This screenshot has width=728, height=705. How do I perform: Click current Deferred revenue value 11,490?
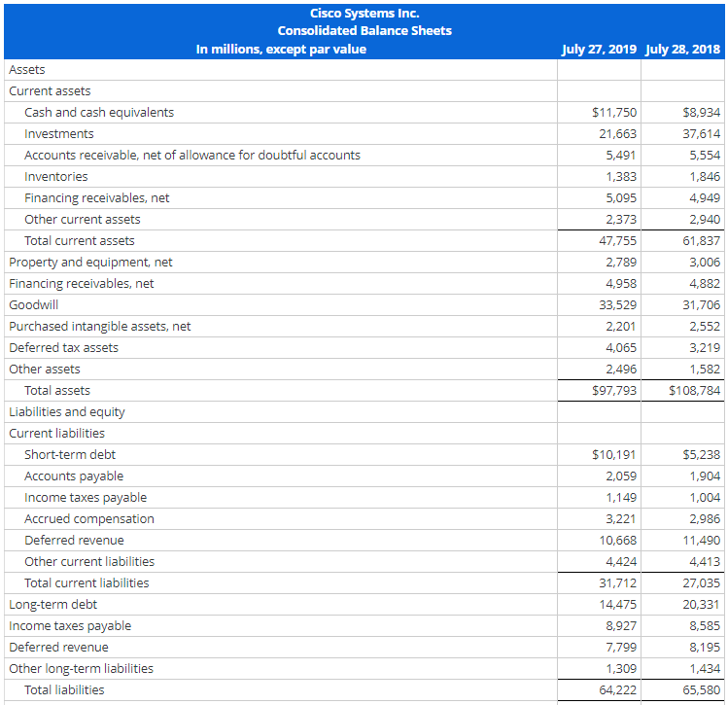point(701,540)
